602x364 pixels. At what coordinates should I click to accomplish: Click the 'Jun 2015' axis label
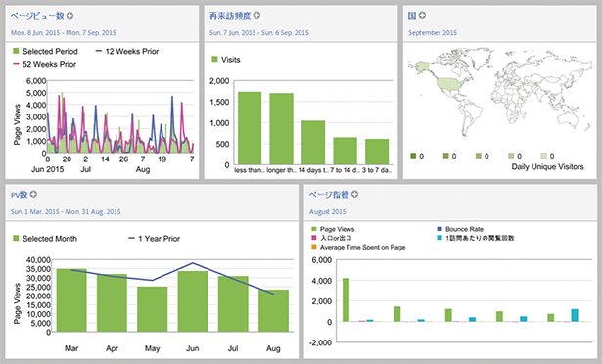[48, 169]
